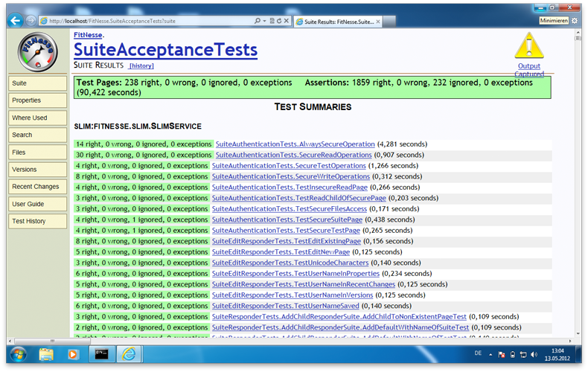Open AddChildToNonExistentPageTest link
This screenshot has width=588, height=372.
click(339, 317)
